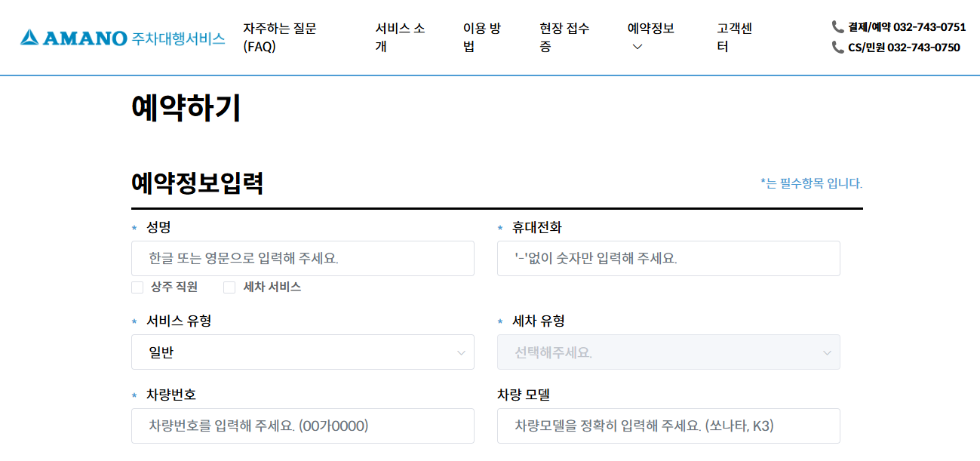Open the 고객센터 menu item
The height and width of the screenshot is (461, 980).
click(x=734, y=36)
